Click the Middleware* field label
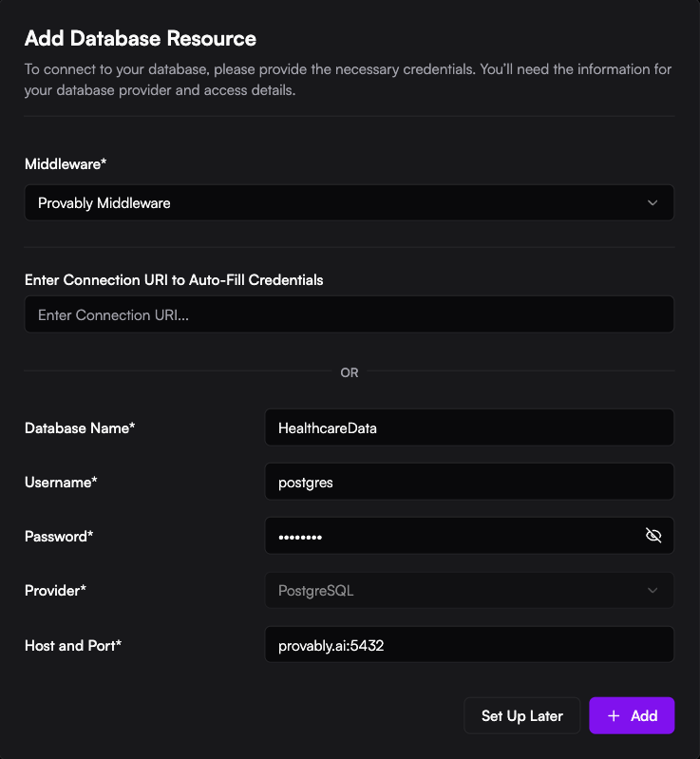700x759 pixels. point(66,164)
